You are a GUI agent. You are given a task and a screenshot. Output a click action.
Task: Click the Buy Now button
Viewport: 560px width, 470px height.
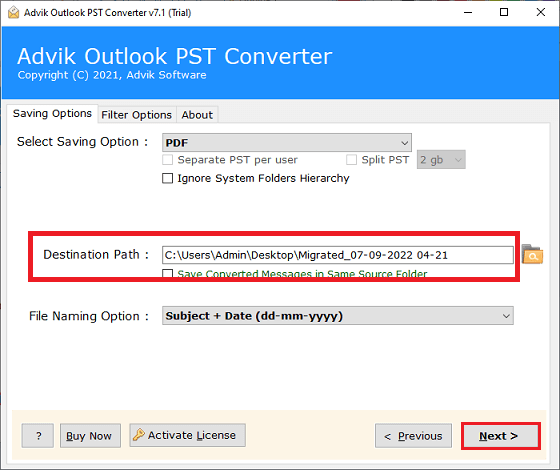click(90, 436)
